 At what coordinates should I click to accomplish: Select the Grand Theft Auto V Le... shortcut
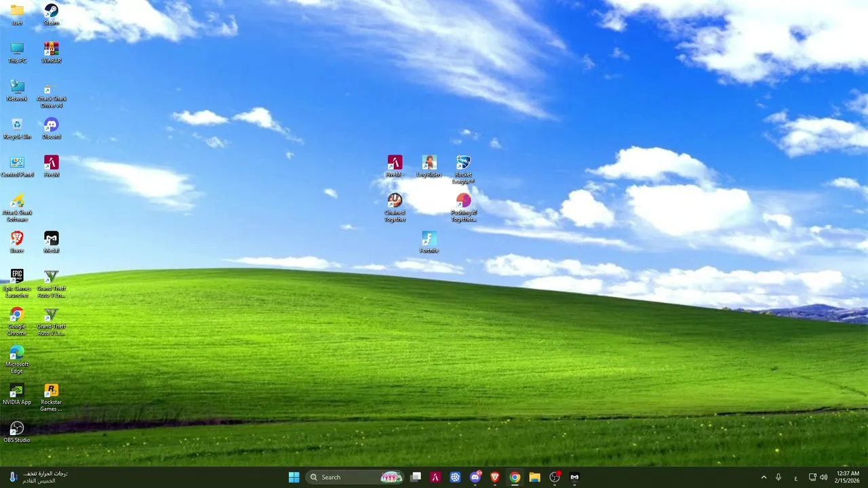[x=51, y=321]
